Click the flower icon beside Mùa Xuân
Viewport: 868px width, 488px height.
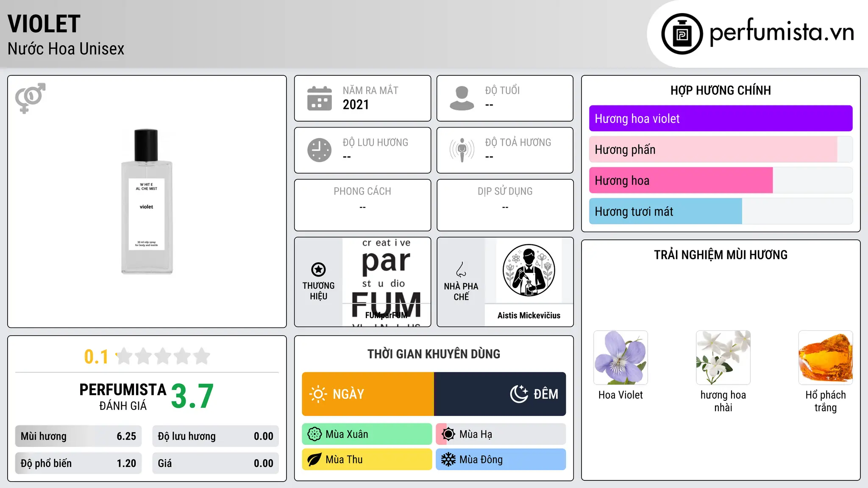314,434
